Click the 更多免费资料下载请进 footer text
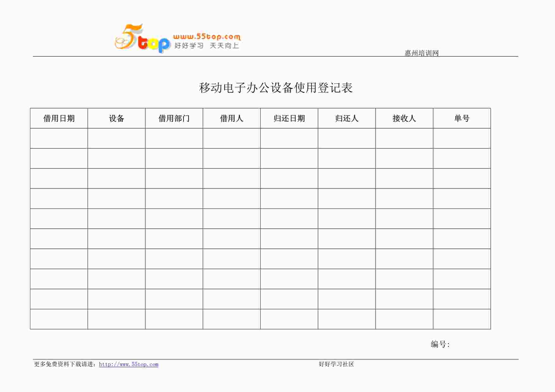Image resolution: width=555 pixels, height=392 pixels. coord(64,364)
